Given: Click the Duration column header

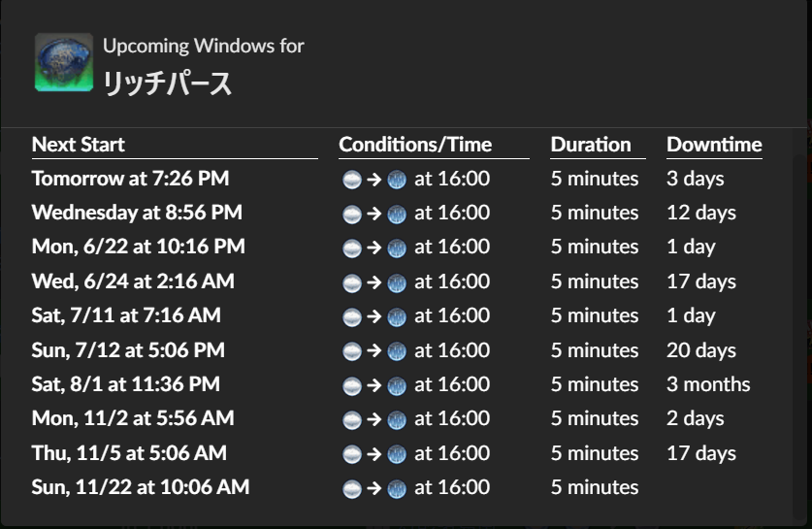Looking at the screenshot, I should 591,145.
